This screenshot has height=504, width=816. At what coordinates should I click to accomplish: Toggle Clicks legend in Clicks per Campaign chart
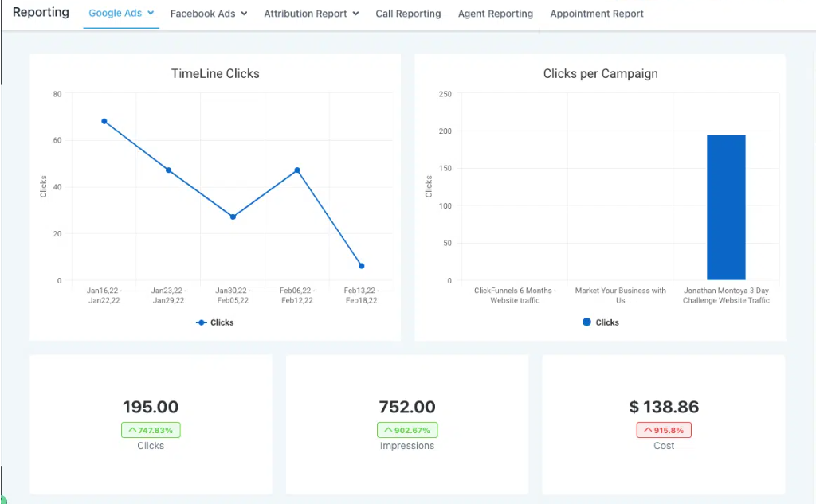601,322
